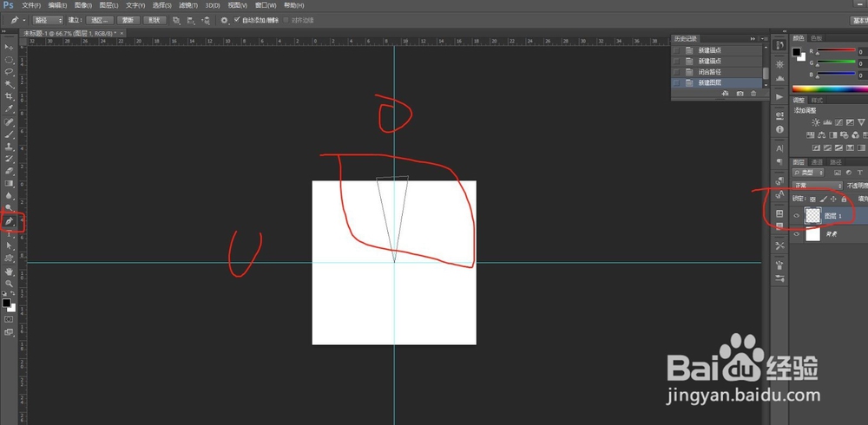Select the Gradient tool
Screen dimensions: 868x425
[9, 183]
